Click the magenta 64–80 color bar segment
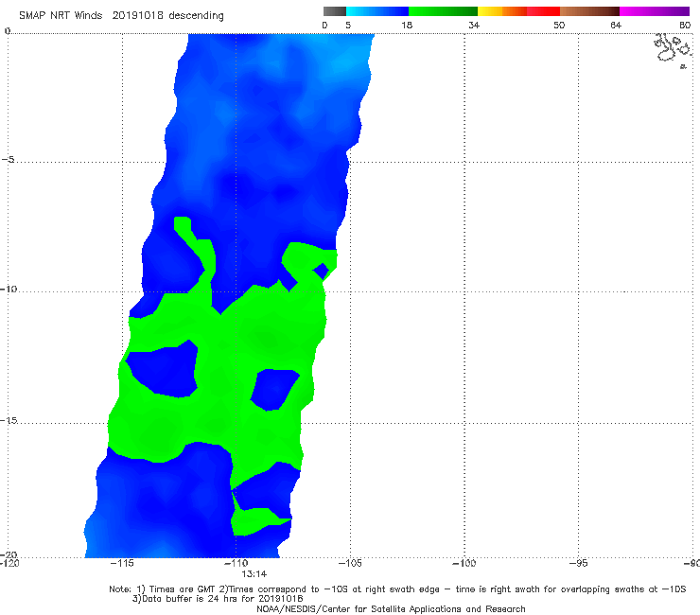The image size is (700, 615). click(655, 11)
